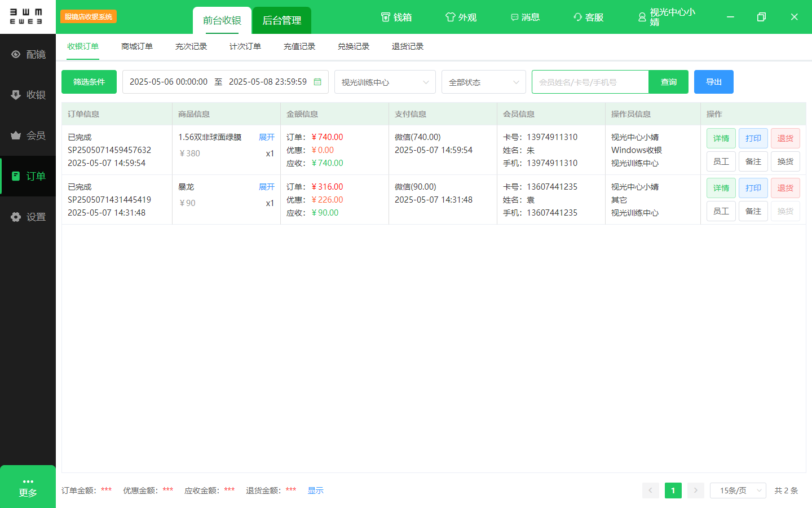Click the eye-chart app logo
812x508 pixels.
pos(26,16)
